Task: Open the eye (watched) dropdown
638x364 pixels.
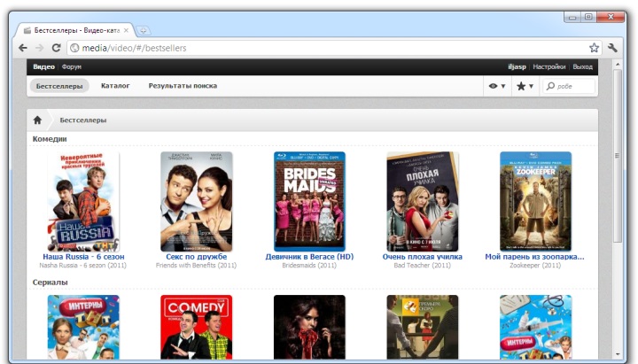Action: (497, 86)
